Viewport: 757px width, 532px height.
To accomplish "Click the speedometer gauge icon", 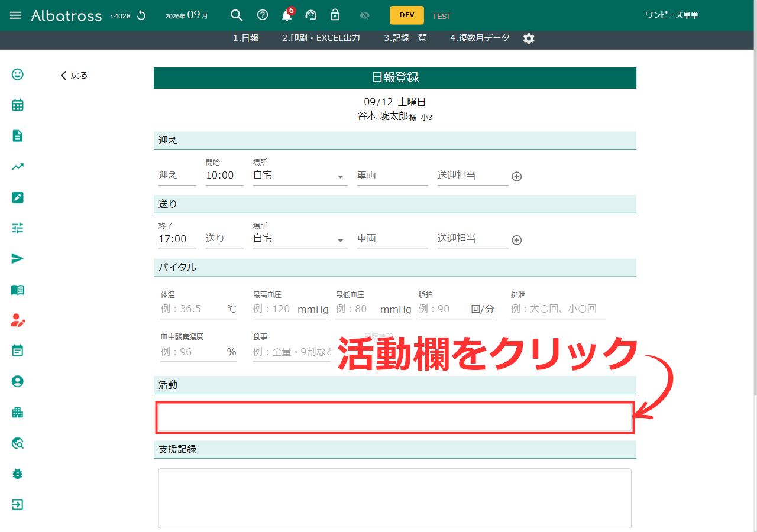I will 311,15.
